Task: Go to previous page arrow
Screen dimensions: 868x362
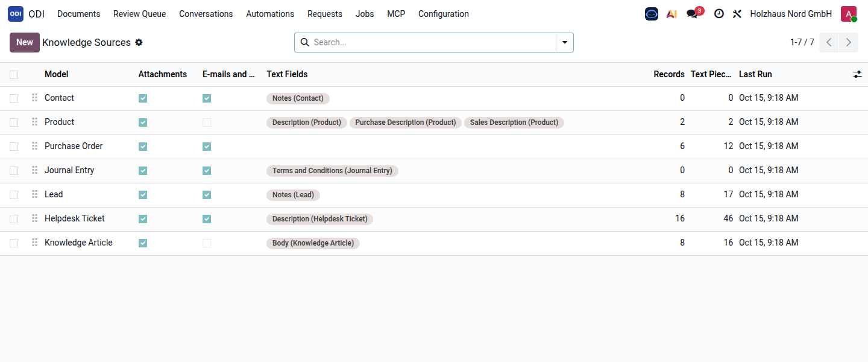Action: click(829, 42)
